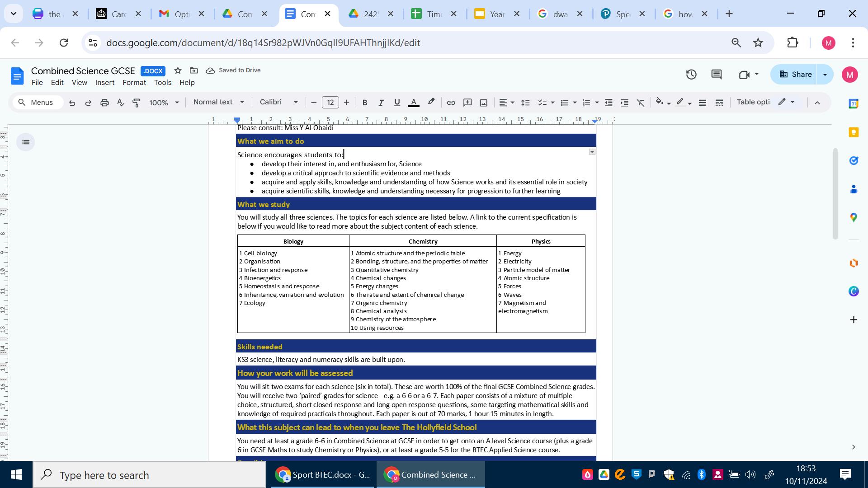Click the paint format roller icon
This screenshot has height=488, width=868.
tap(136, 103)
